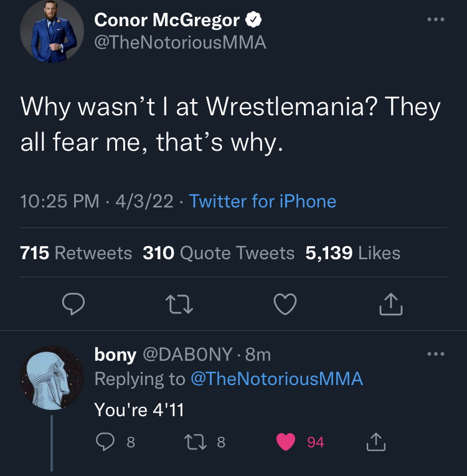Like Conor McGregor's tweet
This screenshot has width=467, height=476.
tap(285, 304)
